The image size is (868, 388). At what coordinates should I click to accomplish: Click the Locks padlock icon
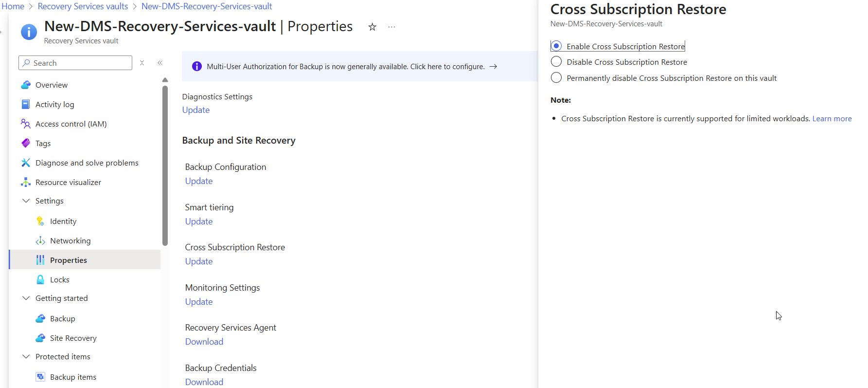coord(40,279)
